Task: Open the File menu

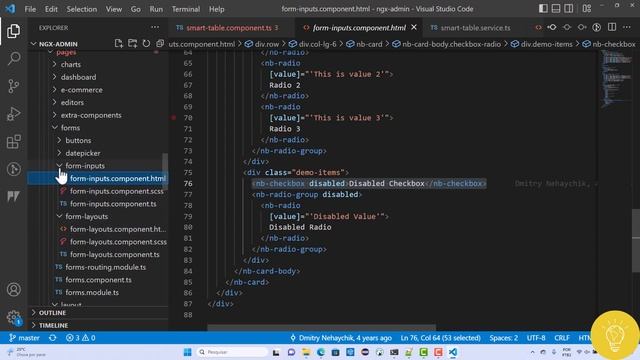Action: pos(30,9)
